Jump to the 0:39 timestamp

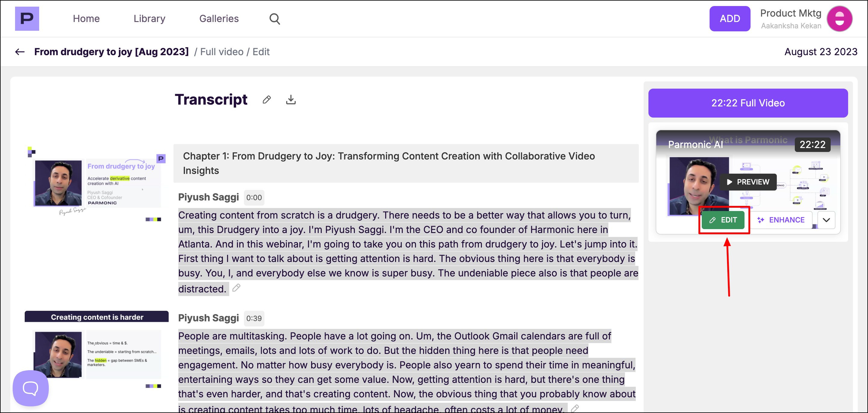(254, 318)
